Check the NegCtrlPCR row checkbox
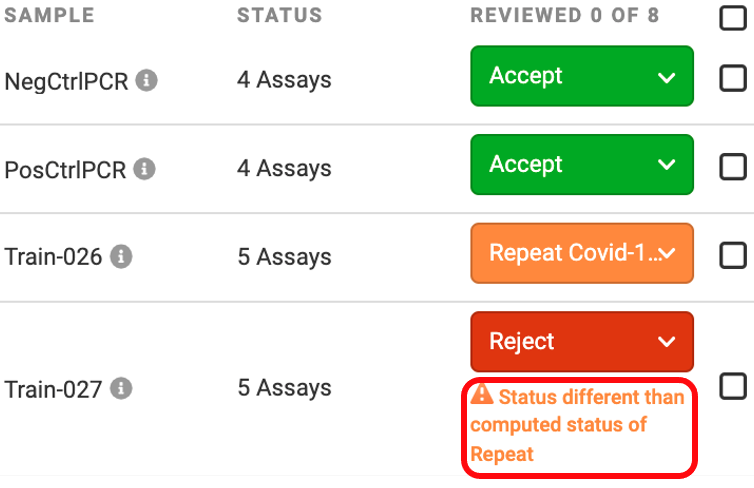Viewport: 754px width, 488px height. (733, 78)
